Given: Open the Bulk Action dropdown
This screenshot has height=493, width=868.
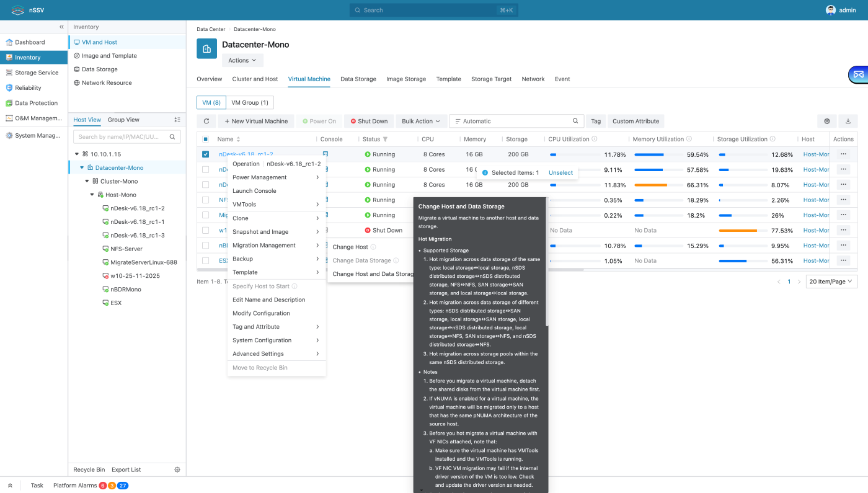Looking at the screenshot, I should click(420, 121).
